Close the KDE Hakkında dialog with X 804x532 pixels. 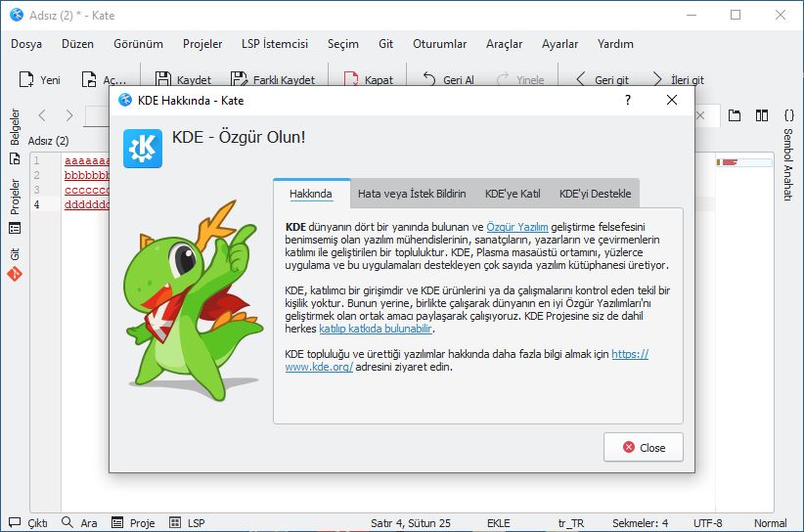672,100
